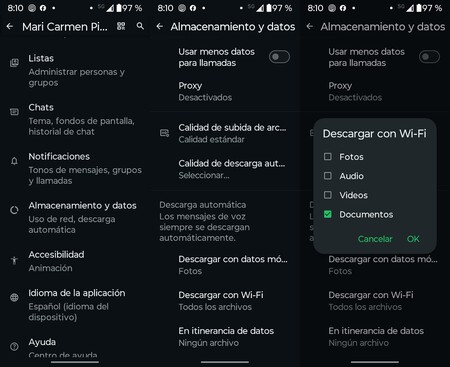450x367 pixels.
Task: Open the QR code icon
Action: 121,26
